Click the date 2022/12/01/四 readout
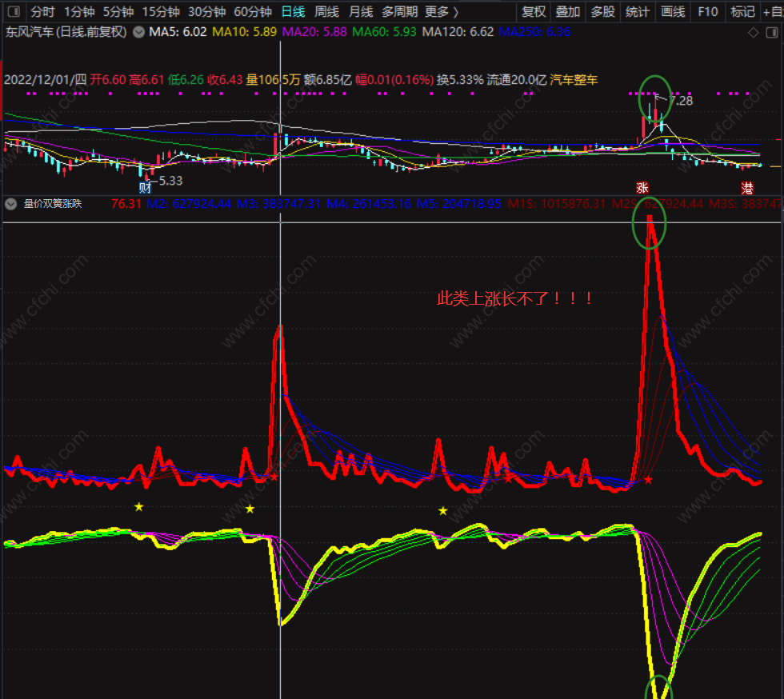784x699 pixels. click(46, 80)
